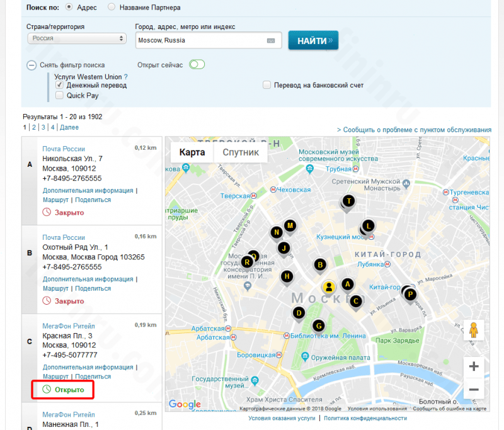Screen dimensions: 504x430
Task: Click map marker G
Action: [319, 326]
